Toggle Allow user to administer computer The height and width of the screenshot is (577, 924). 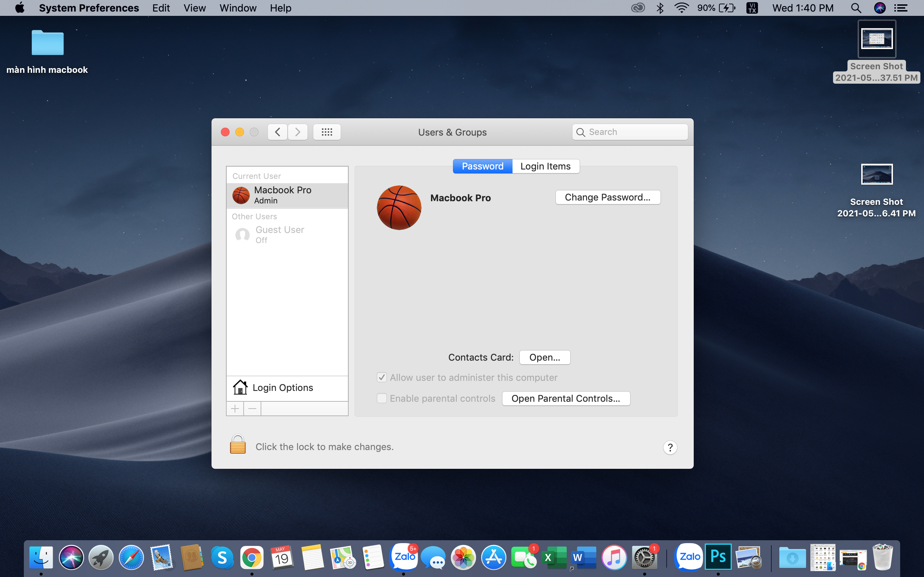coord(382,377)
